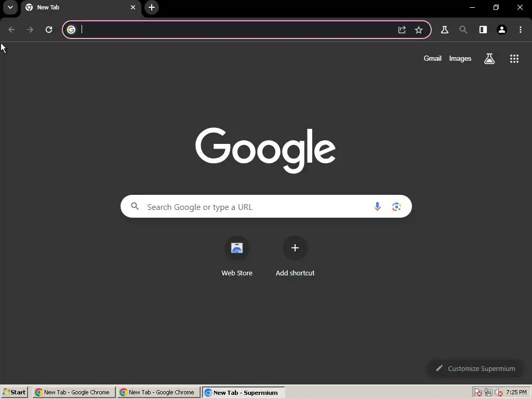
Task: Close the New Tab tab
Action: [133, 7]
